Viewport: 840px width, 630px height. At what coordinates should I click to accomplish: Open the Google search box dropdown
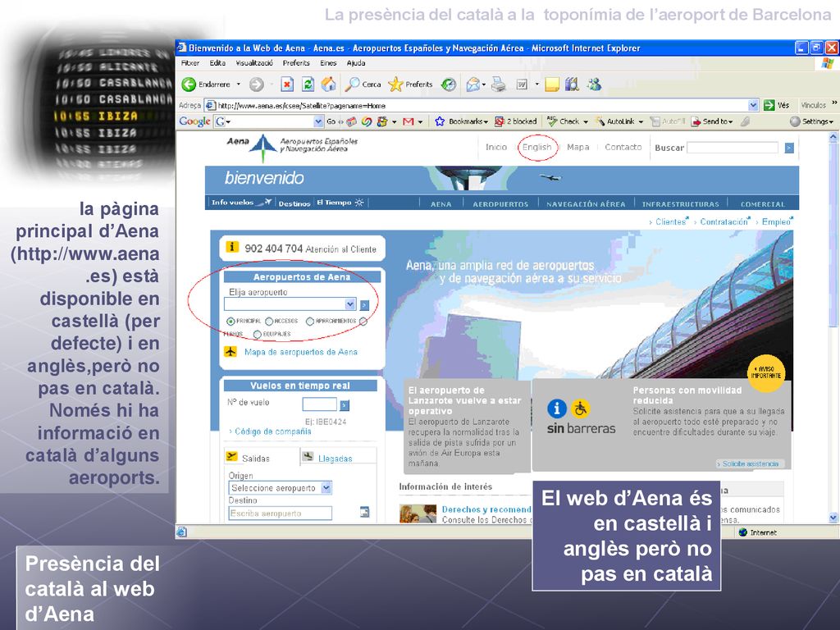coord(318,121)
